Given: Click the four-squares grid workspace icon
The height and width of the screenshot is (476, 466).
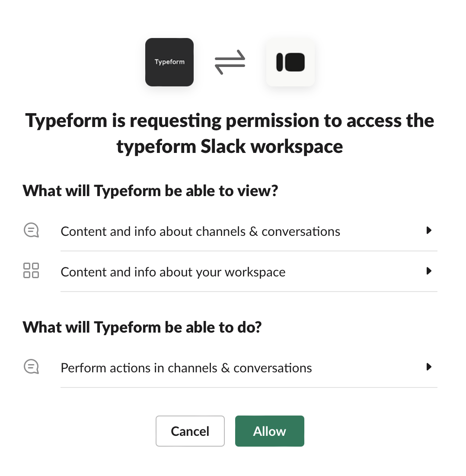Looking at the screenshot, I should 31,270.
